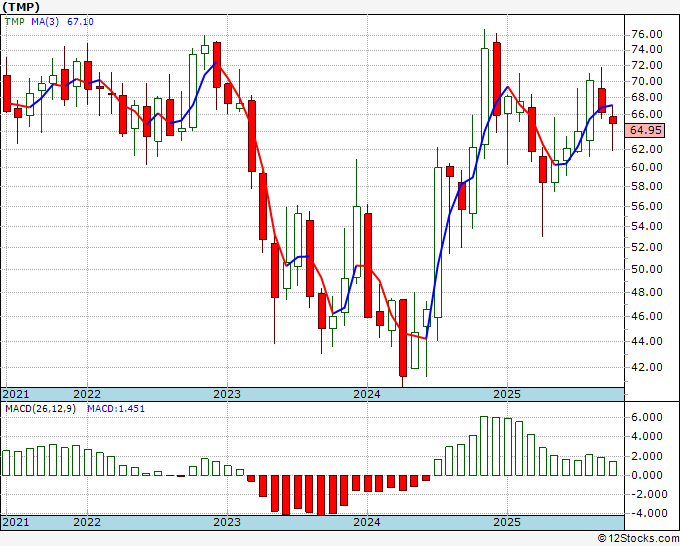
Task: Click the 74.00 price axis label
Action: tap(647, 49)
